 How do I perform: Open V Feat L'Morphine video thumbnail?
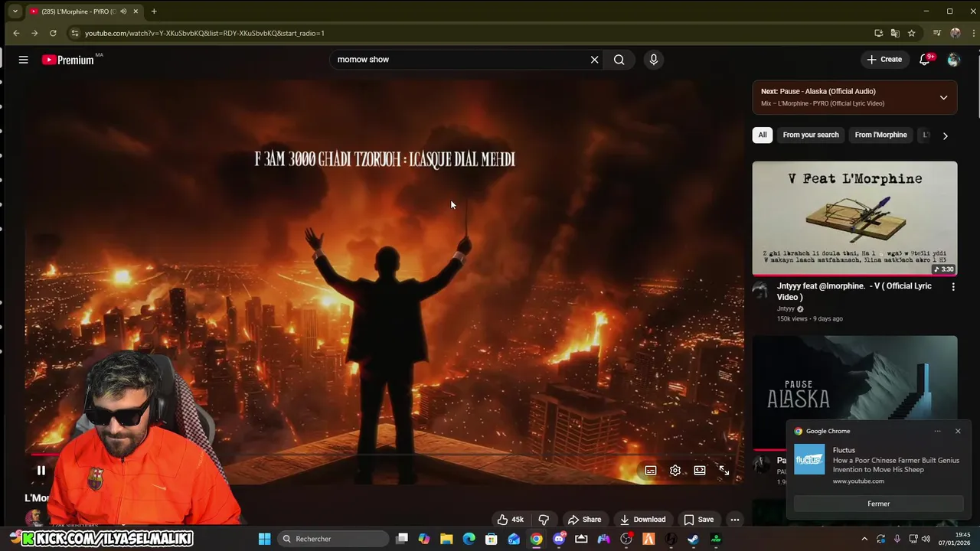[854, 218]
